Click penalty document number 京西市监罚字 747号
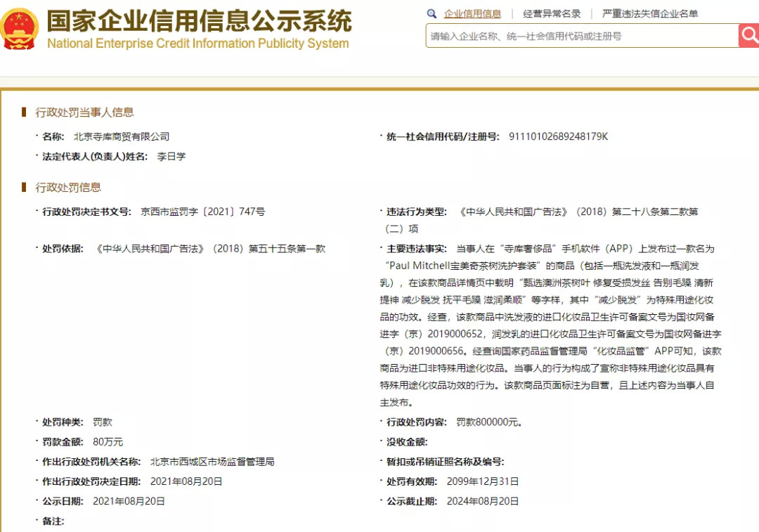 (203, 212)
